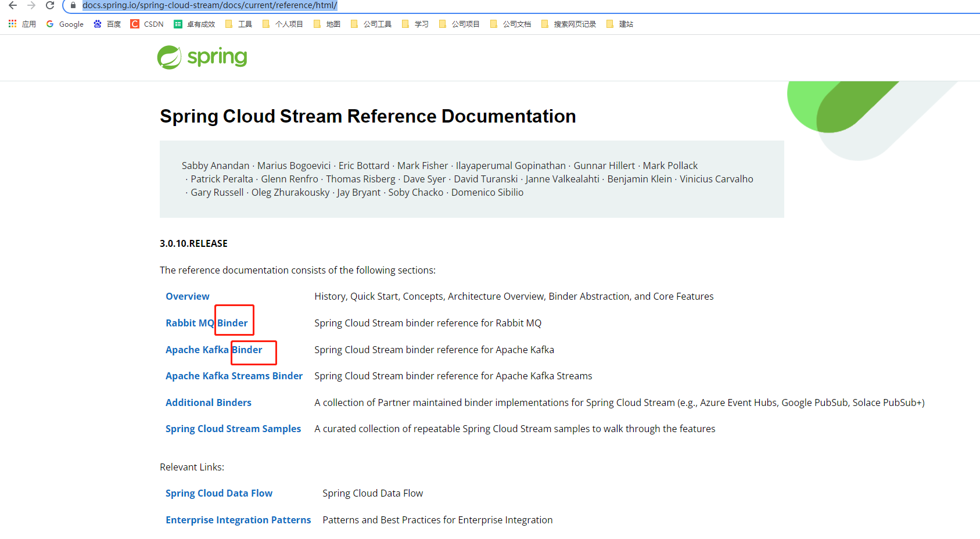Click the sentence 'The reference documentation consists of'
The width and height of the screenshot is (980, 539).
tap(297, 270)
